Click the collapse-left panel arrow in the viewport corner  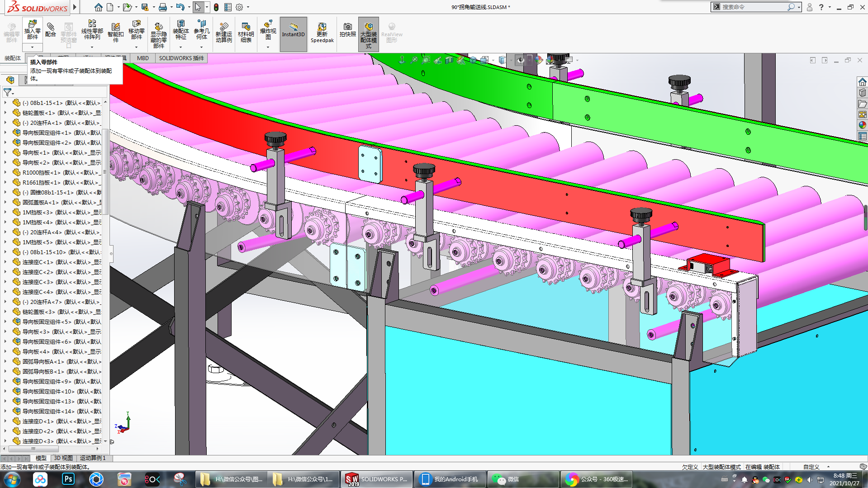point(812,60)
